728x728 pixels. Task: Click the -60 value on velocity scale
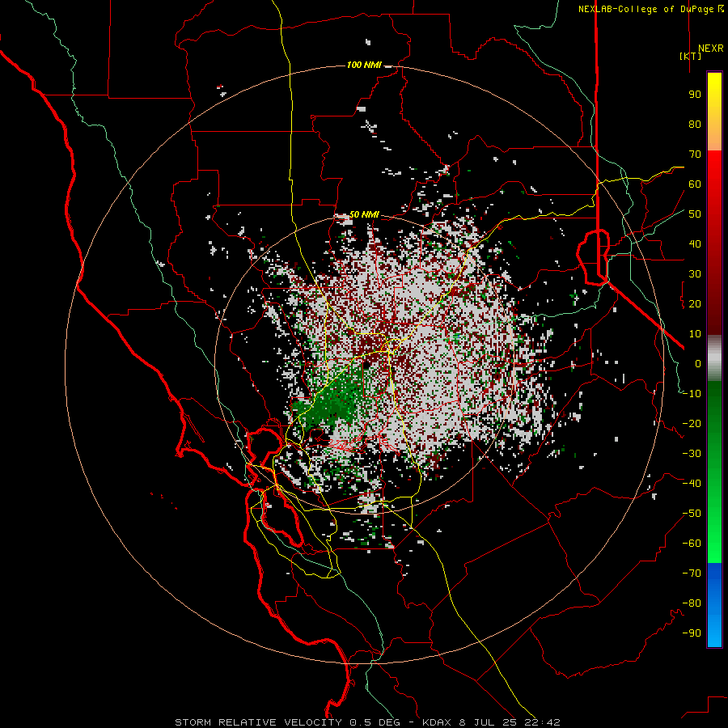tap(692, 544)
